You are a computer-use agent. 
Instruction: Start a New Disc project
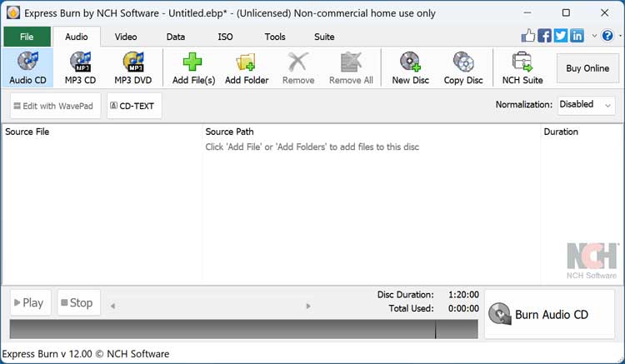click(411, 67)
